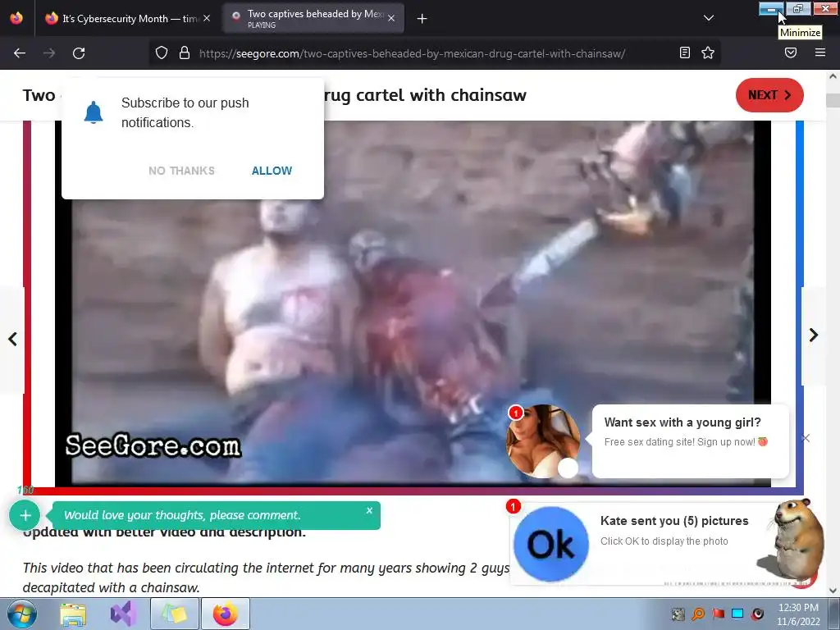The image size is (840, 630).
Task: Click the woman profile ad thumbnail
Action: [543, 441]
